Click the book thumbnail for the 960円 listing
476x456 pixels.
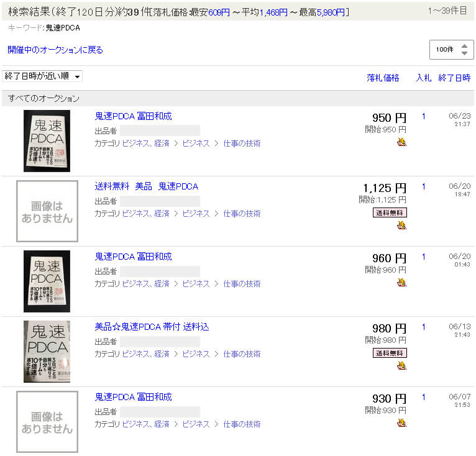click(47, 281)
